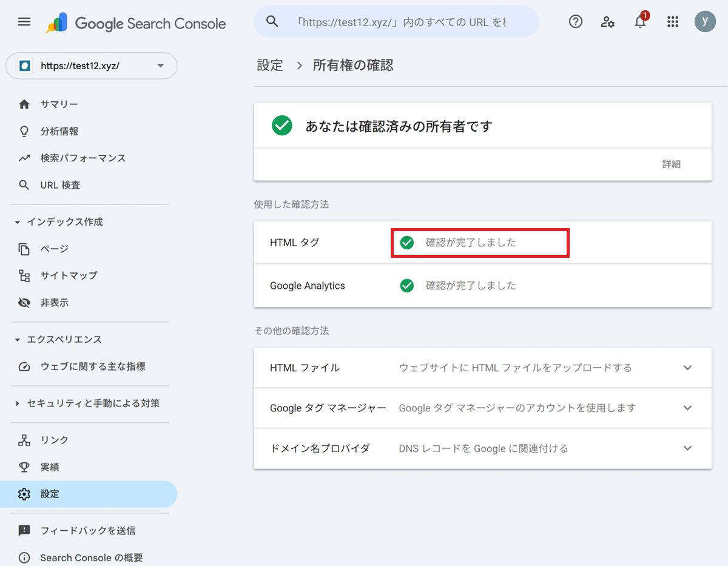Click the help question mark icon

tap(575, 22)
